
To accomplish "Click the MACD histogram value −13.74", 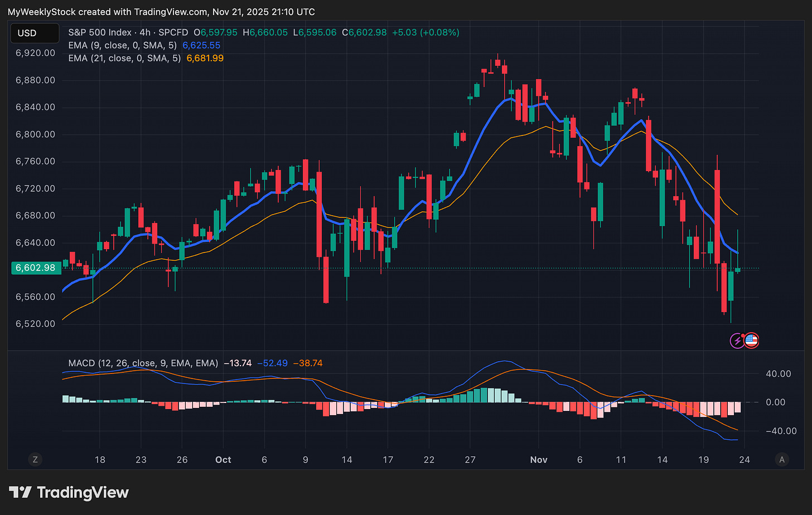I will pyautogui.click(x=238, y=363).
